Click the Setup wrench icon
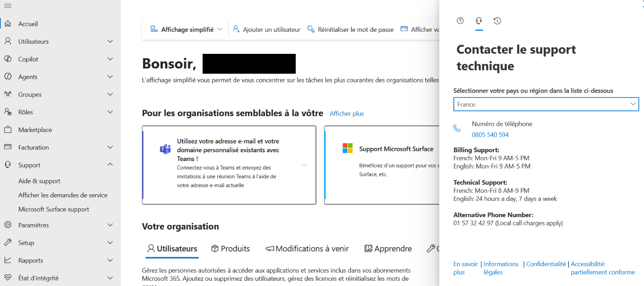This screenshot has height=286, width=644. tap(8, 243)
